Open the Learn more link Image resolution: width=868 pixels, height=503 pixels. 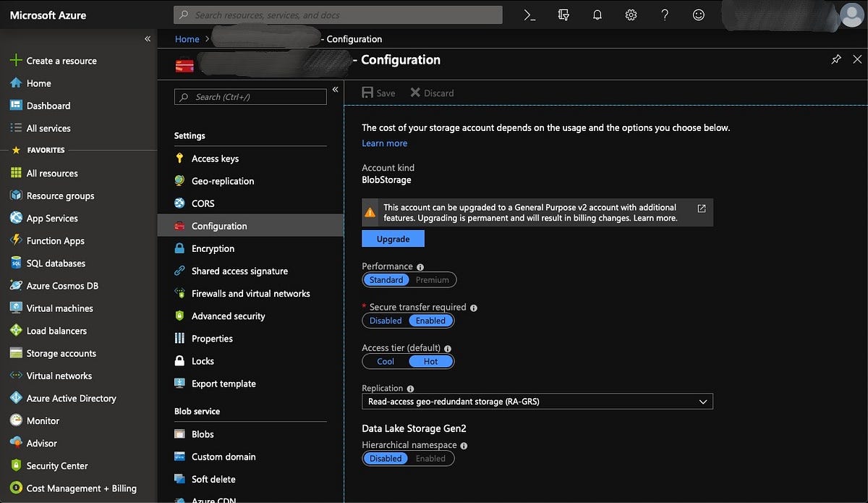pos(384,143)
